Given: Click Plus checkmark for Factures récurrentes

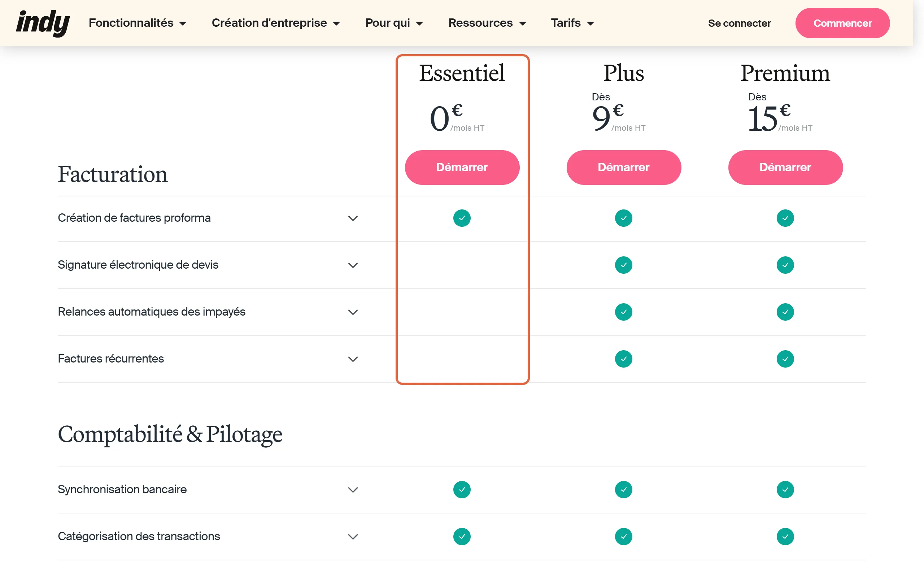Looking at the screenshot, I should (624, 359).
